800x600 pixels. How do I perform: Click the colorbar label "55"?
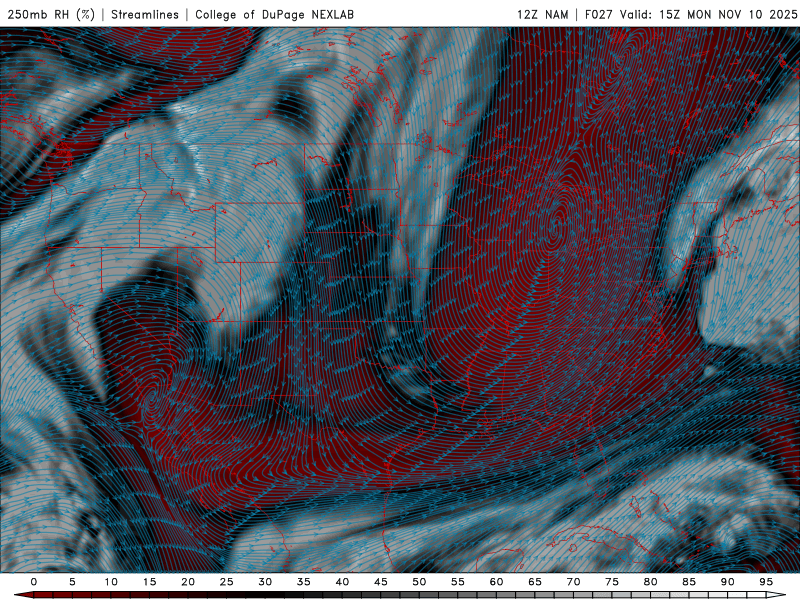click(458, 582)
